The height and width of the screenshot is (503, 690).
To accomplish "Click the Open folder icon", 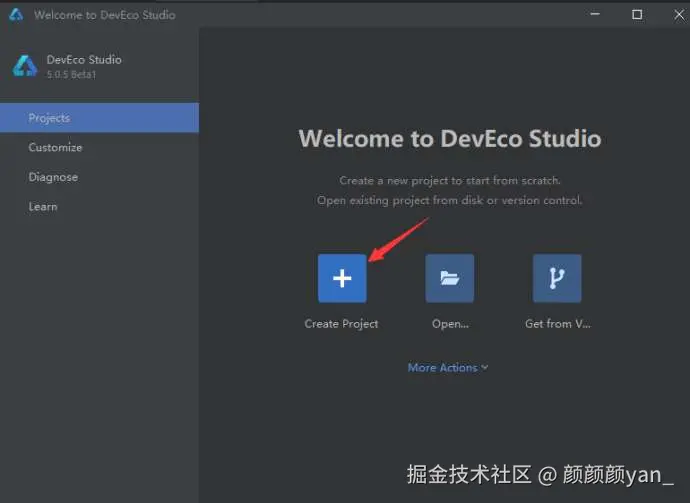I will click(449, 278).
